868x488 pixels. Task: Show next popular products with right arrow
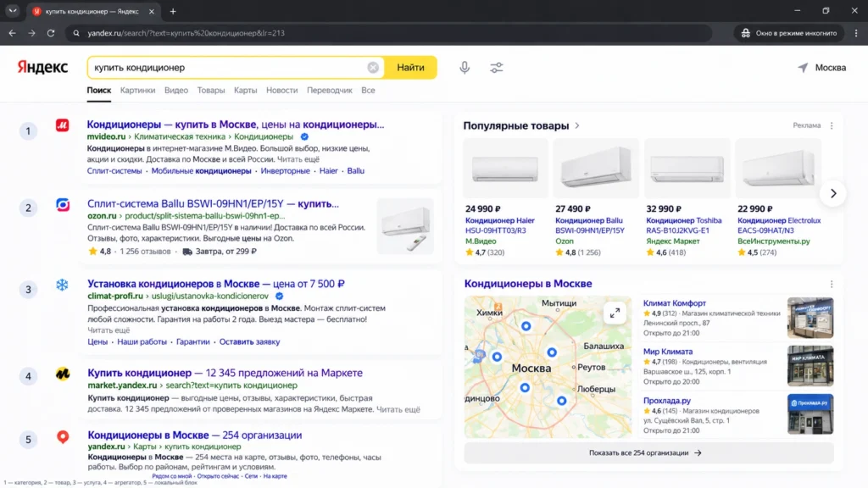click(x=833, y=194)
